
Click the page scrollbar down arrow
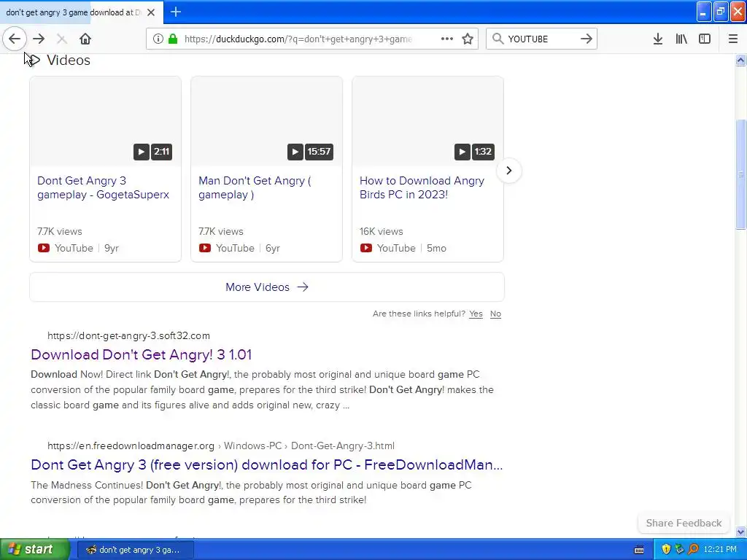point(740,532)
